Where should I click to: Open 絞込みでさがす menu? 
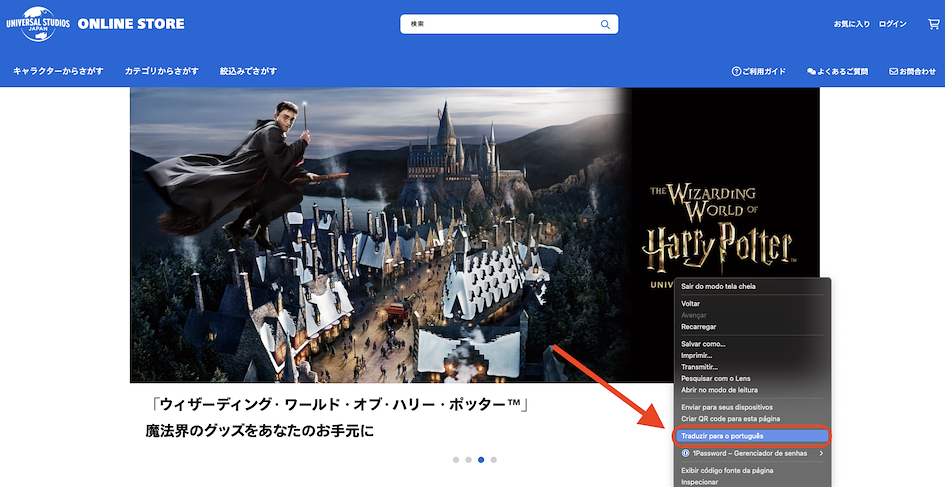[x=248, y=71]
